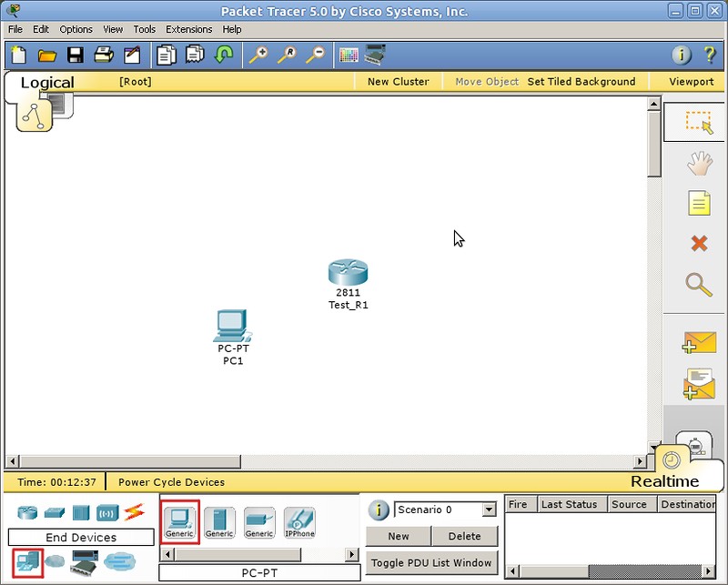728x585 pixels.
Task: Copy using the toolbar copy icon
Action: point(167,55)
